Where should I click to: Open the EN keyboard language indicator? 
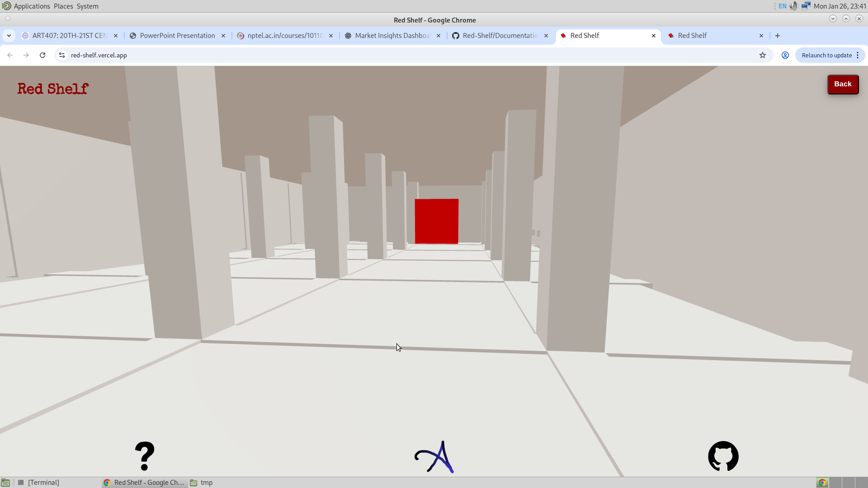click(783, 6)
